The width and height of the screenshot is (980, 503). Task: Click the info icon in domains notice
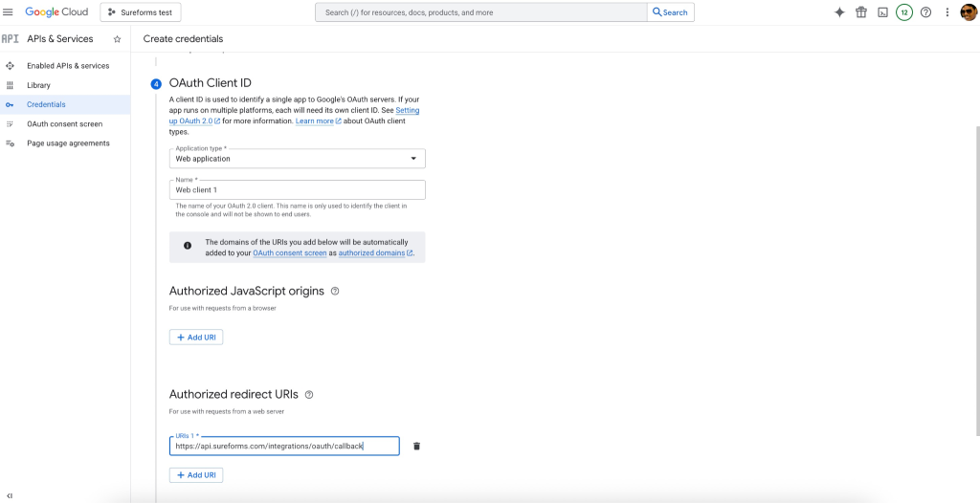tap(188, 246)
